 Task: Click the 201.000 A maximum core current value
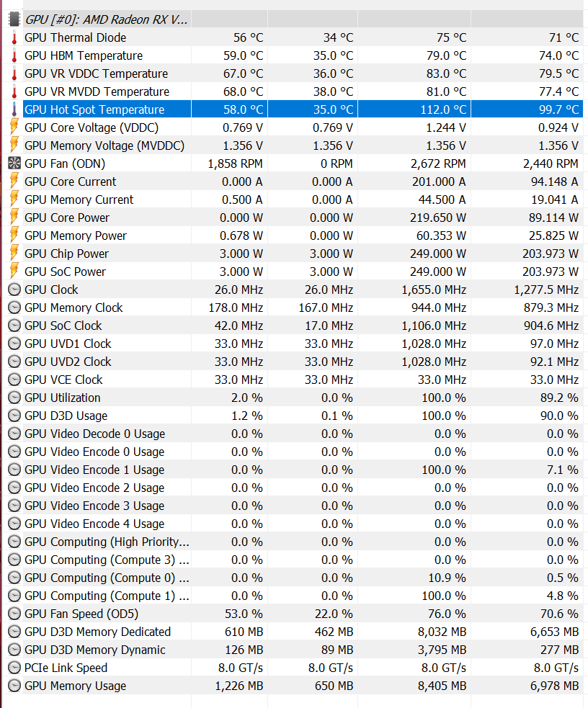(439, 182)
